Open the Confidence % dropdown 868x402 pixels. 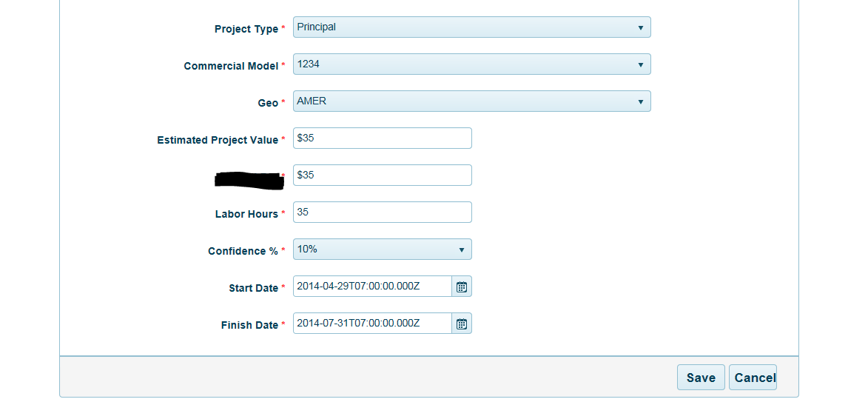[x=382, y=249]
